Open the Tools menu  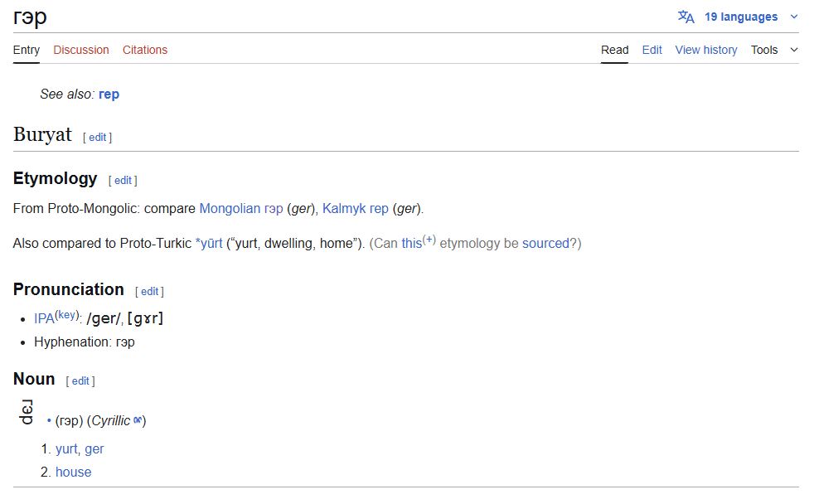764,50
